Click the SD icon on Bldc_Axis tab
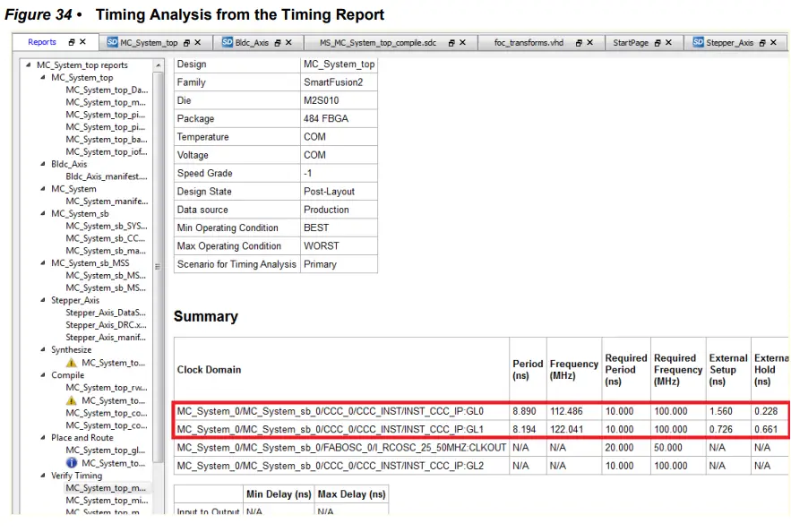The image size is (791, 532). click(228, 42)
